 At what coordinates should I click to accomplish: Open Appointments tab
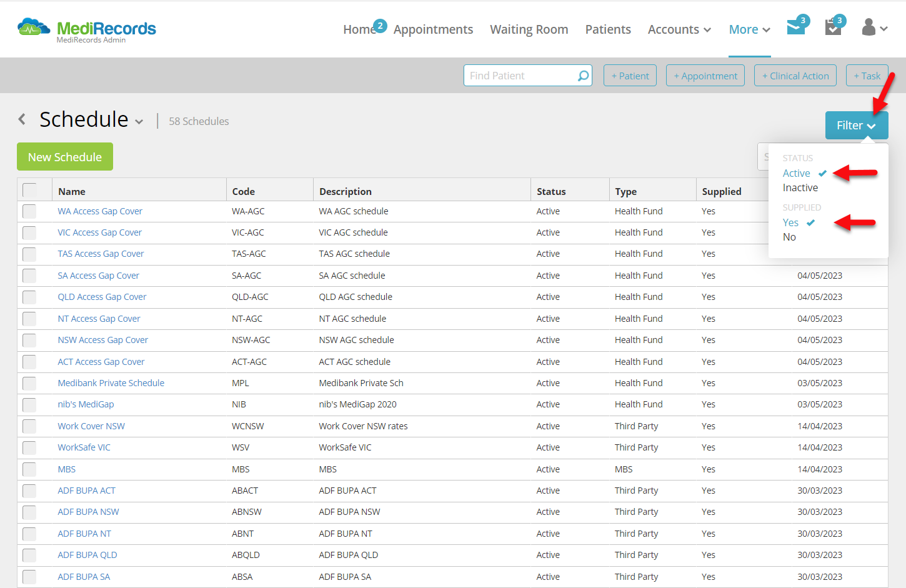433,29
